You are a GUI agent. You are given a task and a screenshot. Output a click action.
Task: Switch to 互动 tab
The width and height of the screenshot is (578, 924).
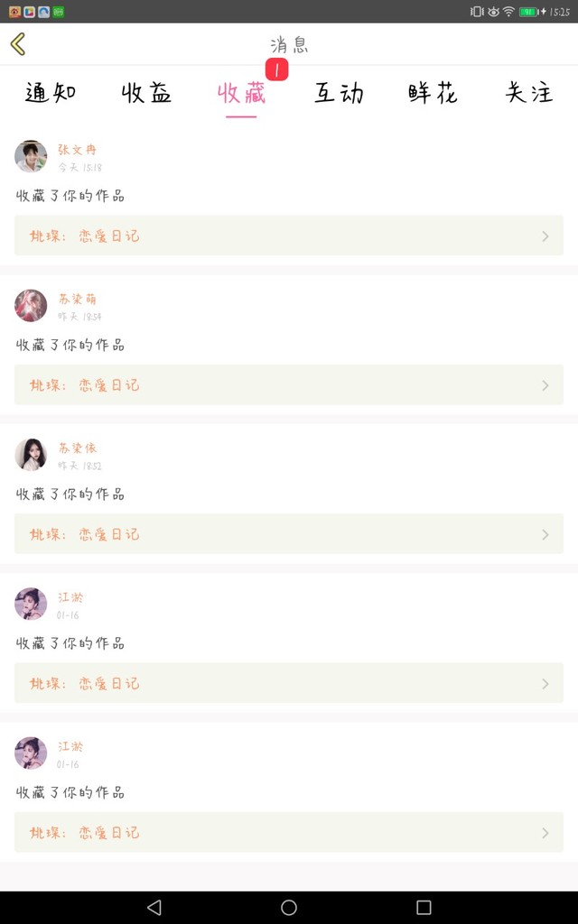339,92
